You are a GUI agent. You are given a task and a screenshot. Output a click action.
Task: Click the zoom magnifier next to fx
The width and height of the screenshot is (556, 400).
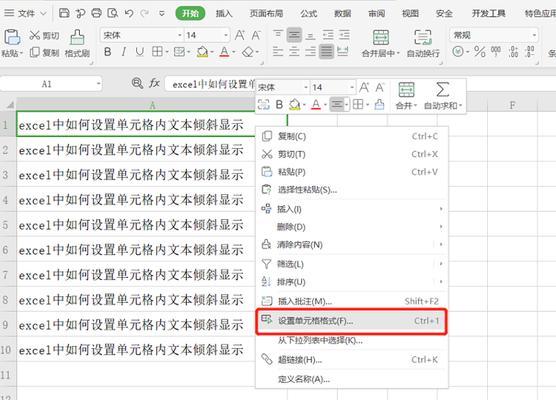coord(137,83)
